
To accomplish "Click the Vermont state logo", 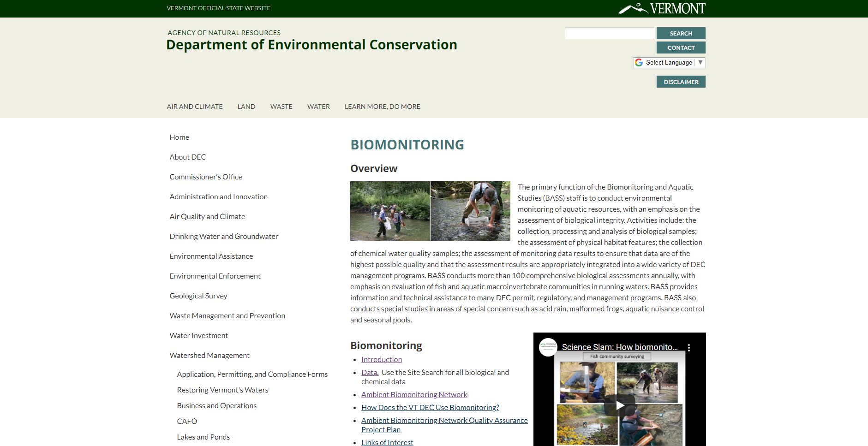I will [662, 8].
